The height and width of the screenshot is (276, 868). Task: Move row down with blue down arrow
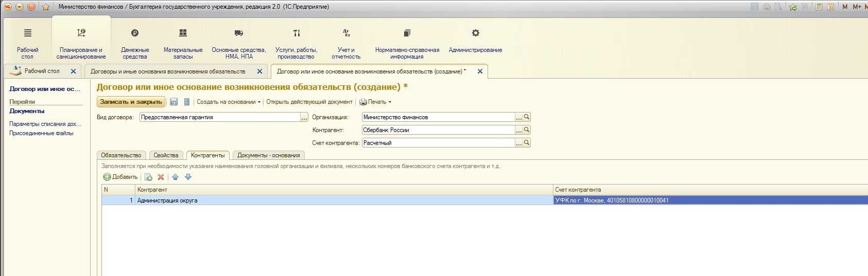pos(188,177)
